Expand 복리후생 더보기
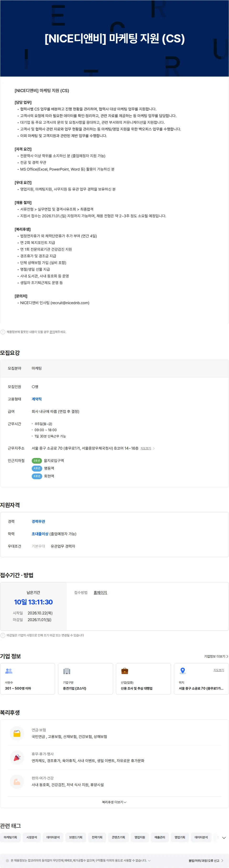Viewport: 229px width, 868px height. [x=114, y=802]
